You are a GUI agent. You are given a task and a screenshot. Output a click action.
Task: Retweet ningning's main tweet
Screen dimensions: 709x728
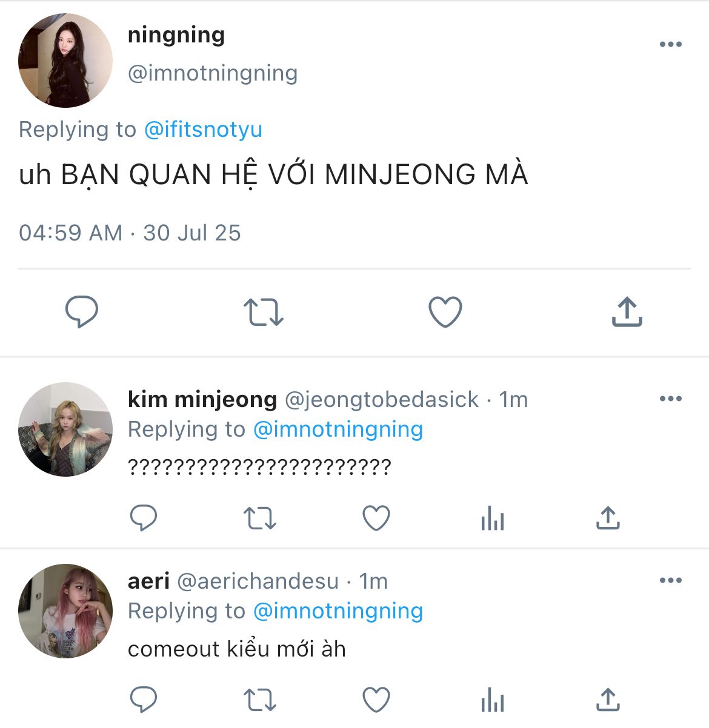click(263, 312)
